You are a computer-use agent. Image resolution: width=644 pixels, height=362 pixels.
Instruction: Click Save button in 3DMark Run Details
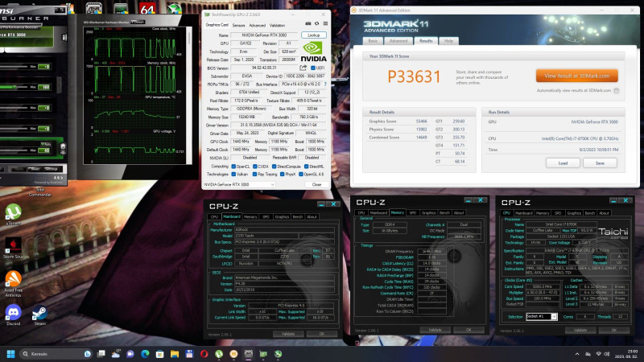coord(600,163)
